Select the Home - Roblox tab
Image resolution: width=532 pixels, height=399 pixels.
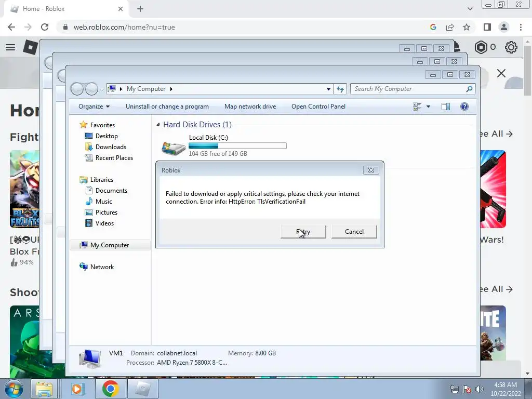tap(66, 9)
